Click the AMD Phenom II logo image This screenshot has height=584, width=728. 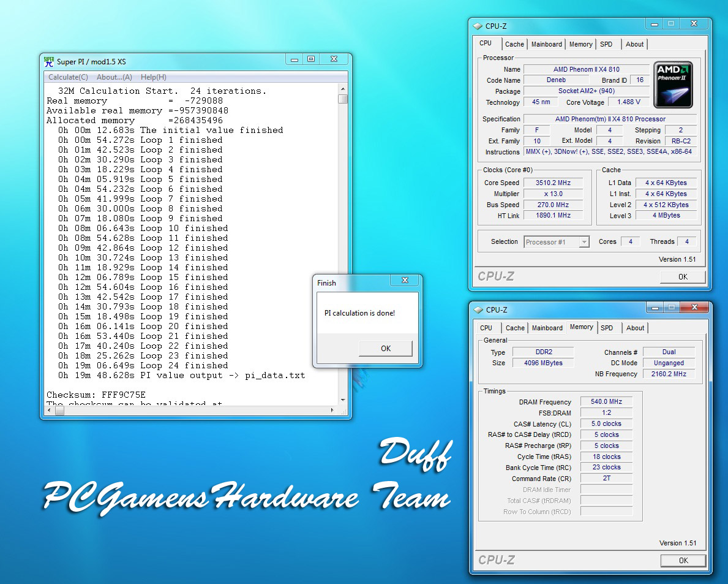[x=674, y=85]
